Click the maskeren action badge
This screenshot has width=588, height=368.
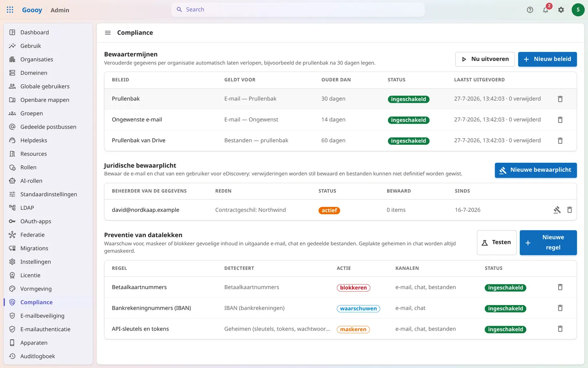click(353, 330)
